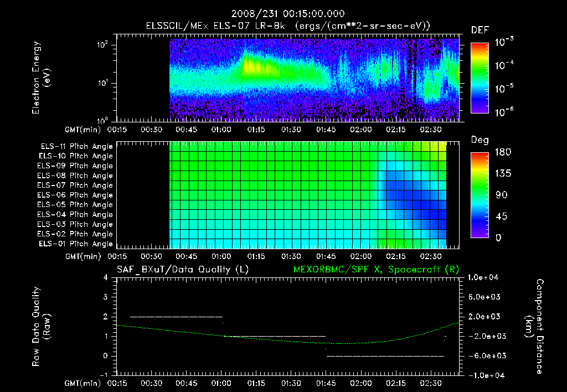Click the ELS-09 Pitch Angle row label
The width and height of the screenshot is (567, 392).
pyautogui.click(x=75, y=166)
